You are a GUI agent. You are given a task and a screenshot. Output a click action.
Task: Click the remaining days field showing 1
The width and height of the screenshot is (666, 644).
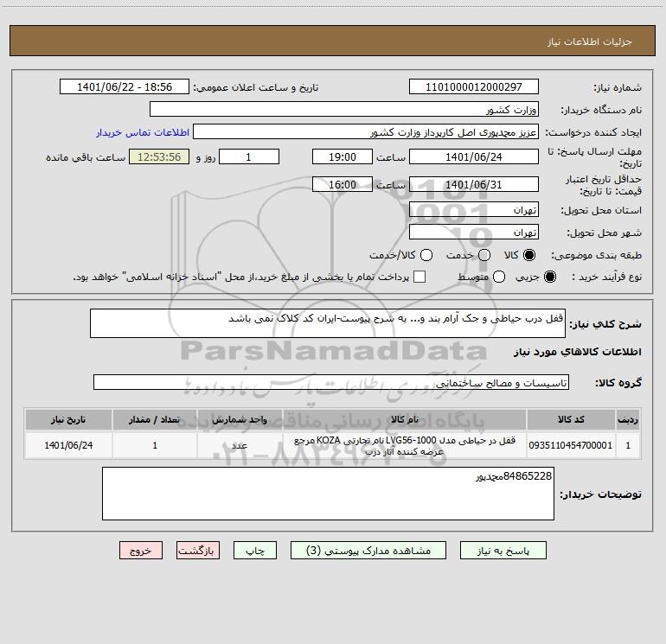(x=249, y=156)
